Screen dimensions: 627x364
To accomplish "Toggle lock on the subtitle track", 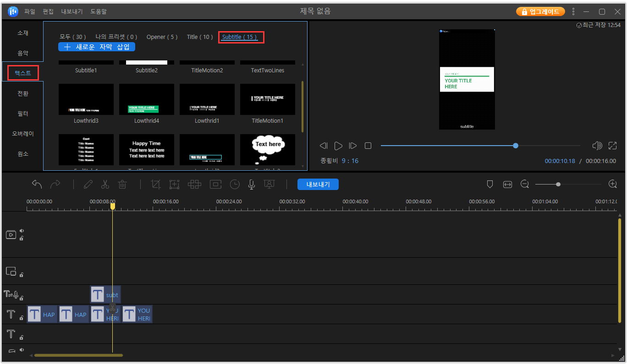I will pos(22,298).
